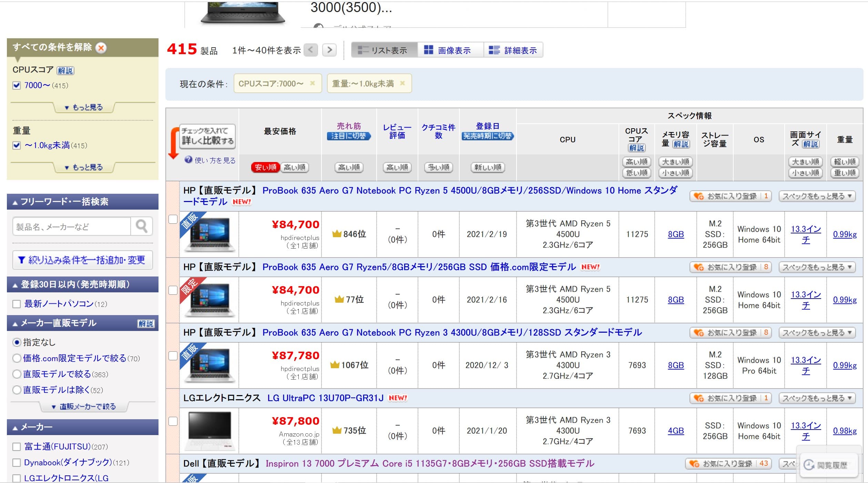Check the 最新ノートパソコン filter
Image resolution: width=868 pixels, height=483 pixels.
[x=17, y=304]
